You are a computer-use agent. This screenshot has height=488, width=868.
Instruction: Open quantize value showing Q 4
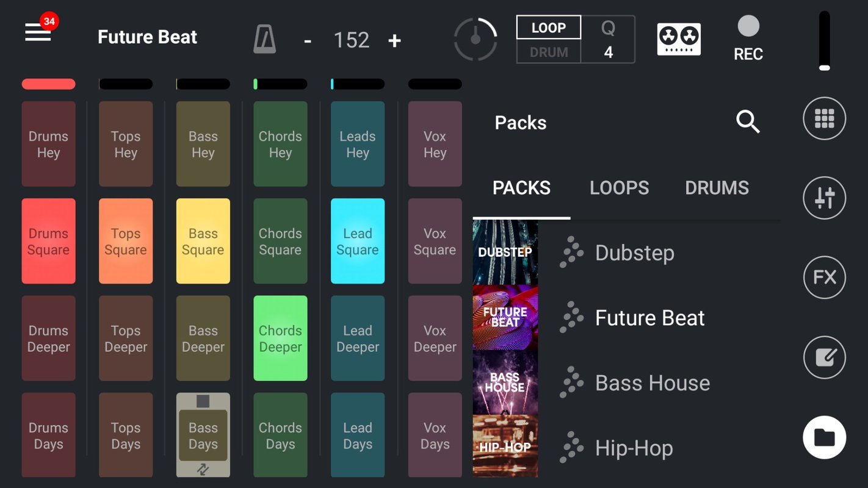coord(608,39)
